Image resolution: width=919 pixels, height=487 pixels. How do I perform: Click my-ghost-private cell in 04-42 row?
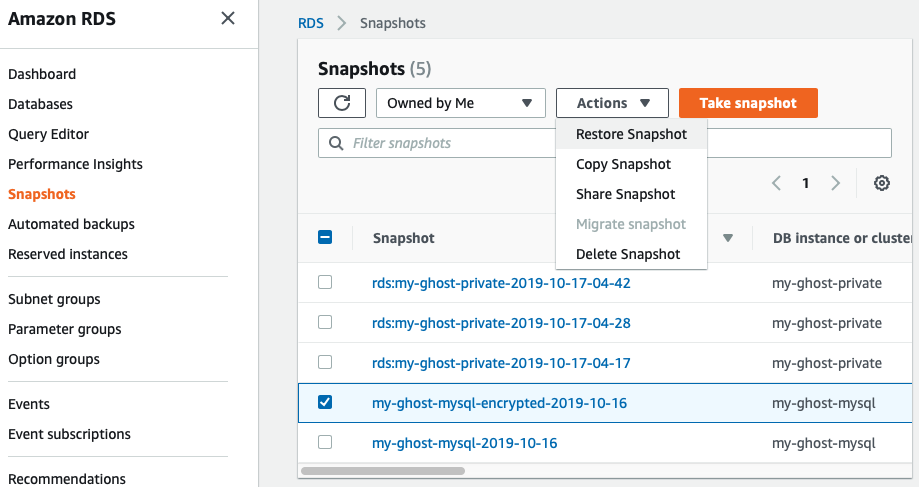(827, 283)
